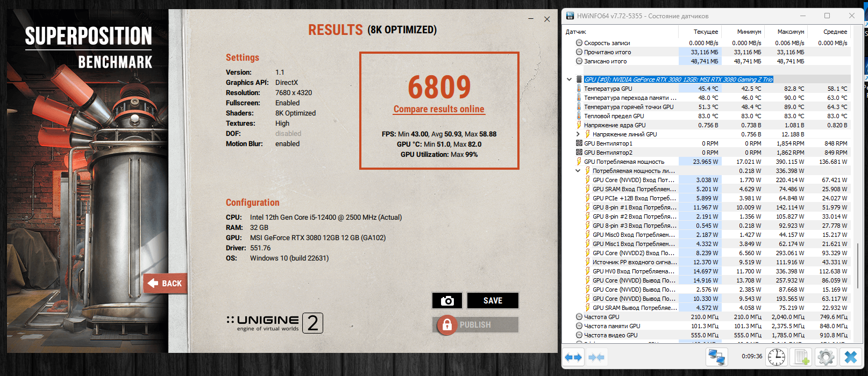
Task: Close the Superposition results window
Action: 547,19
